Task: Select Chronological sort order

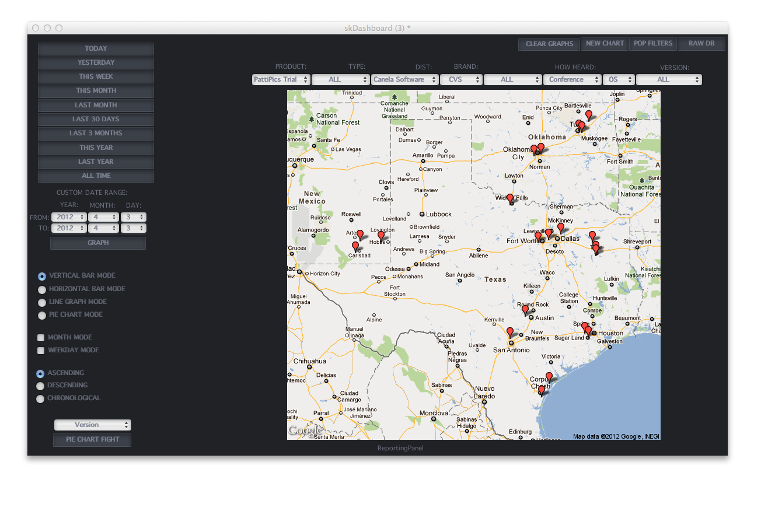Action: click(x=40, y=398)
